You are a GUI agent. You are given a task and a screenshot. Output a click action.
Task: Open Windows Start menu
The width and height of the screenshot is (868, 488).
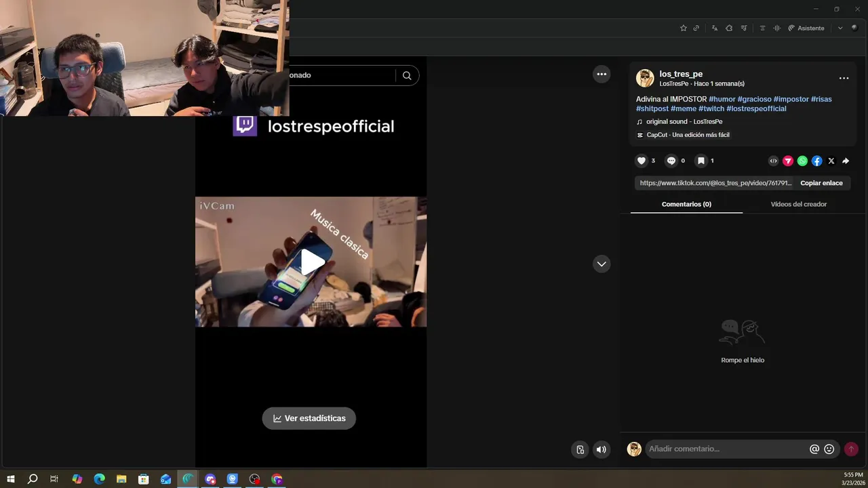(x=11, y=479)
